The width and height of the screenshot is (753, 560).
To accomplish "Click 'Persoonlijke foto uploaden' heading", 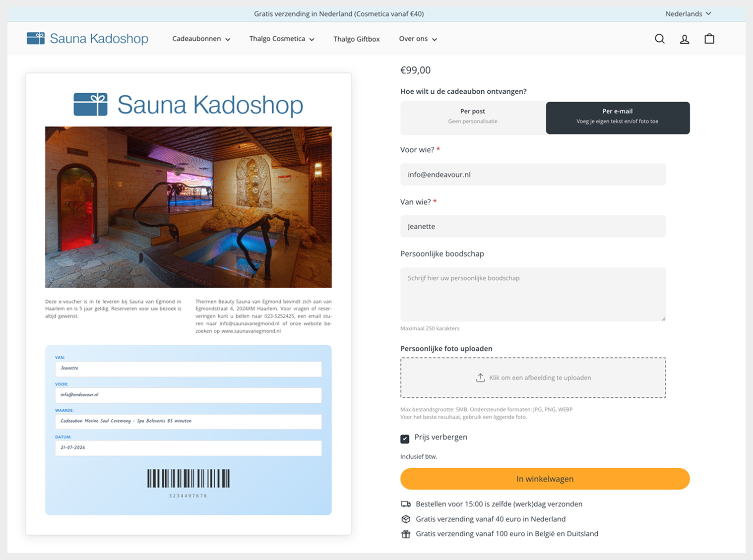I will coord(446,349).
